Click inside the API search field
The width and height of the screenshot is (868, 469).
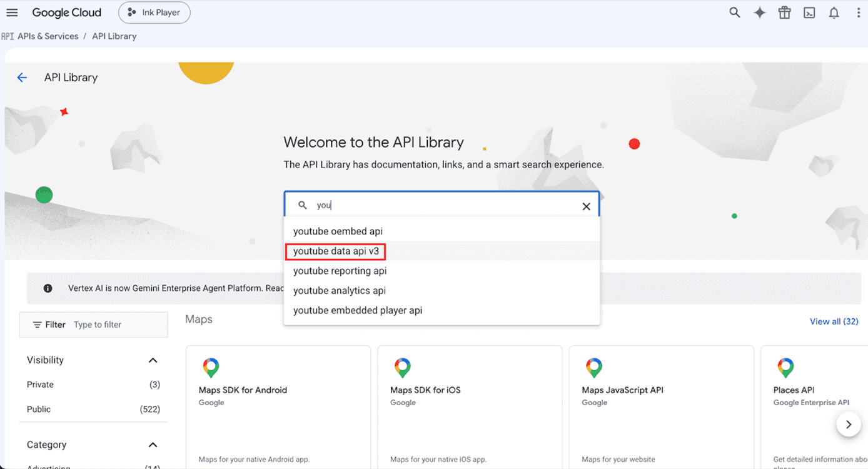442,205
